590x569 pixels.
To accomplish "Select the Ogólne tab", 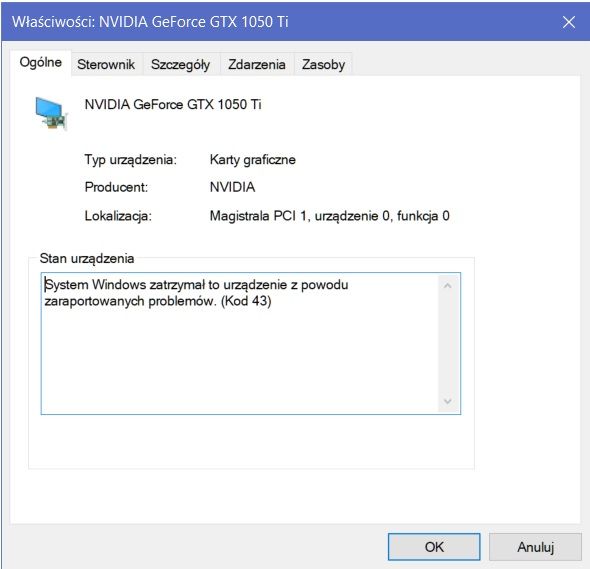I will point(41,62).
